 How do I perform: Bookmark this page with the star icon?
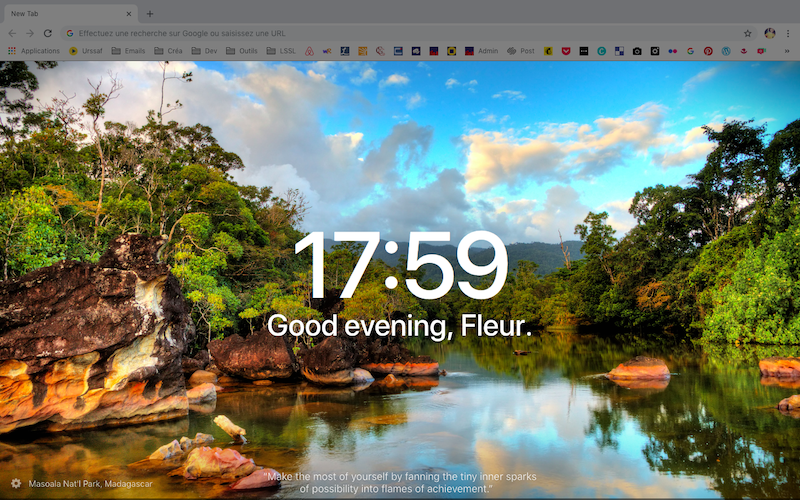(747, 33)
